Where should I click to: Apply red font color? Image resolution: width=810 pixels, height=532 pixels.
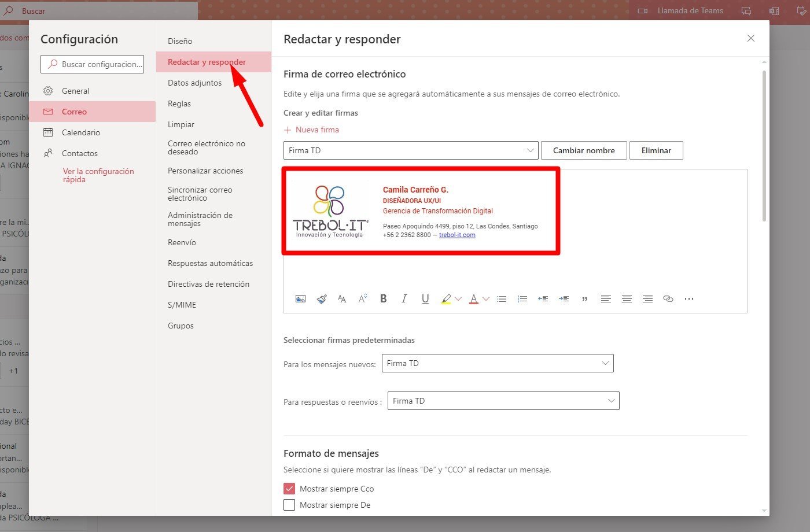pyautogui.click(x=474, y=299)
